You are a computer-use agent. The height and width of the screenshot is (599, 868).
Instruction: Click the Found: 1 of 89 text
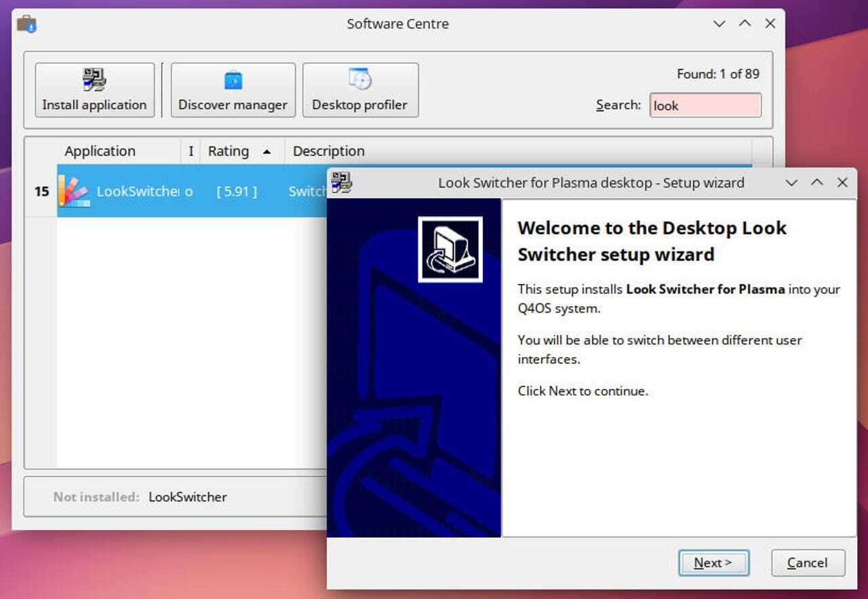tap(718, 74)
